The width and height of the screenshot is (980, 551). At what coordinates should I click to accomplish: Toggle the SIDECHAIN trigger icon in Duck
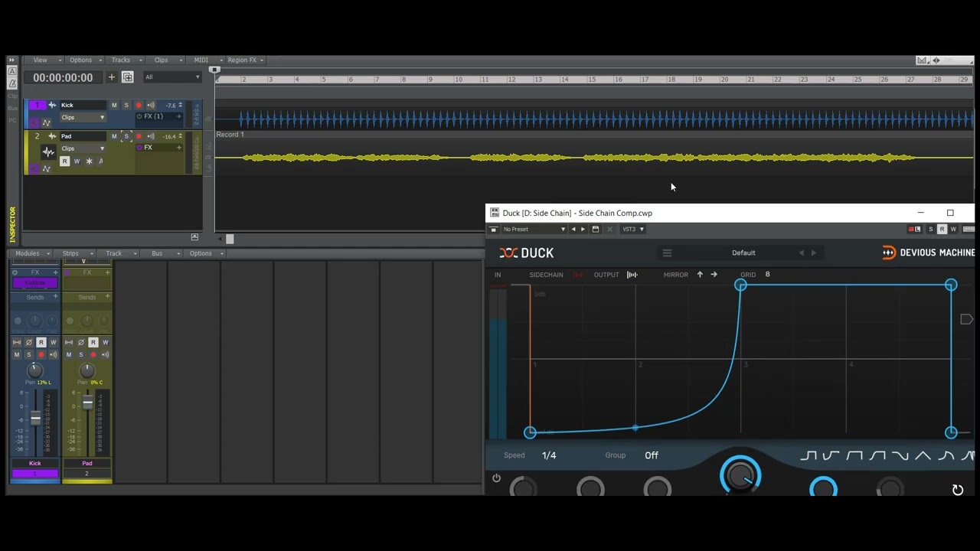[x=578, y=275]
